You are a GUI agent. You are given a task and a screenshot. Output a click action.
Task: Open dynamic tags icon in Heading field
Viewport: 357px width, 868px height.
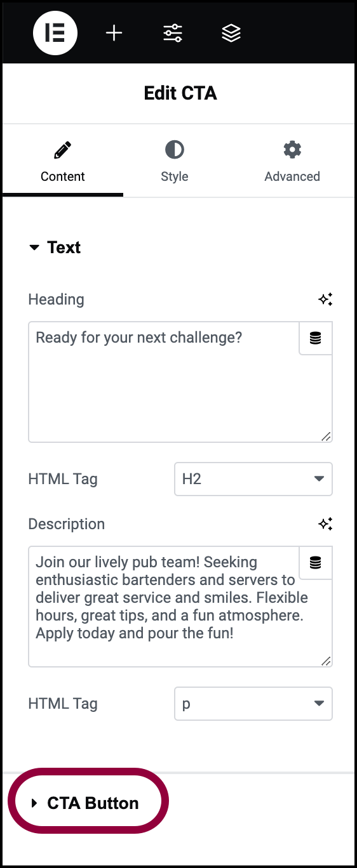click(x=316, y=338)
